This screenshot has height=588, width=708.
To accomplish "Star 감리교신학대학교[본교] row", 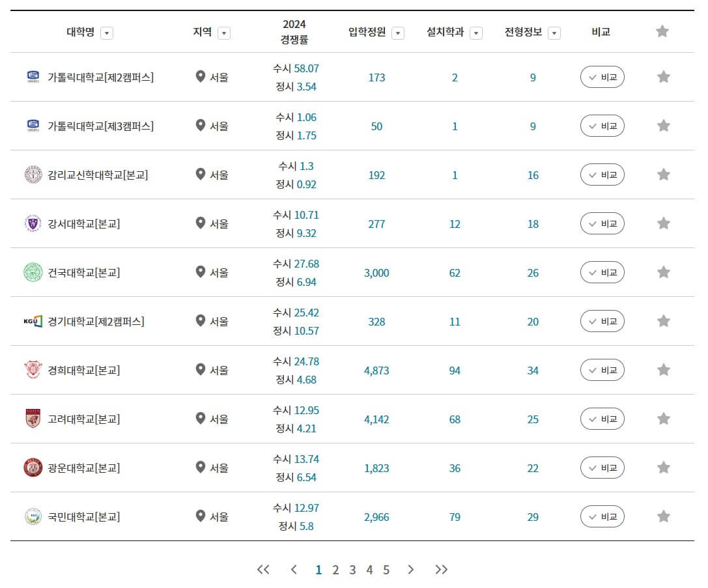I will 663,175.
